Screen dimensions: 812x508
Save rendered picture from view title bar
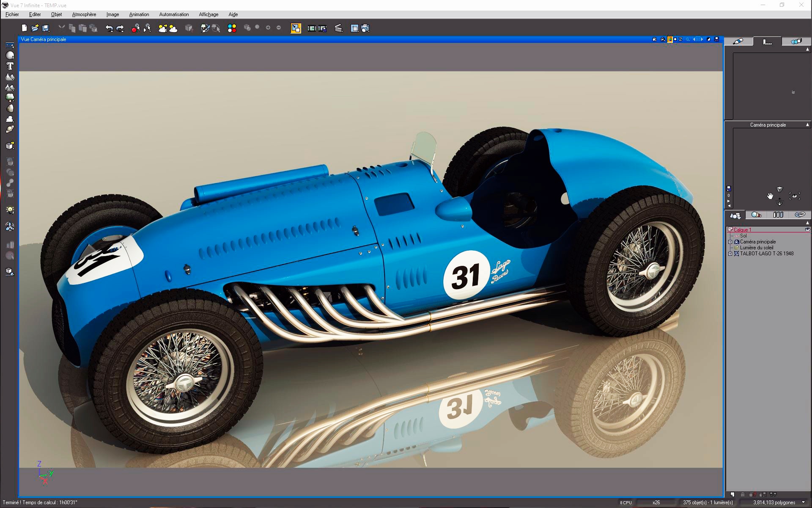(716, 39)
